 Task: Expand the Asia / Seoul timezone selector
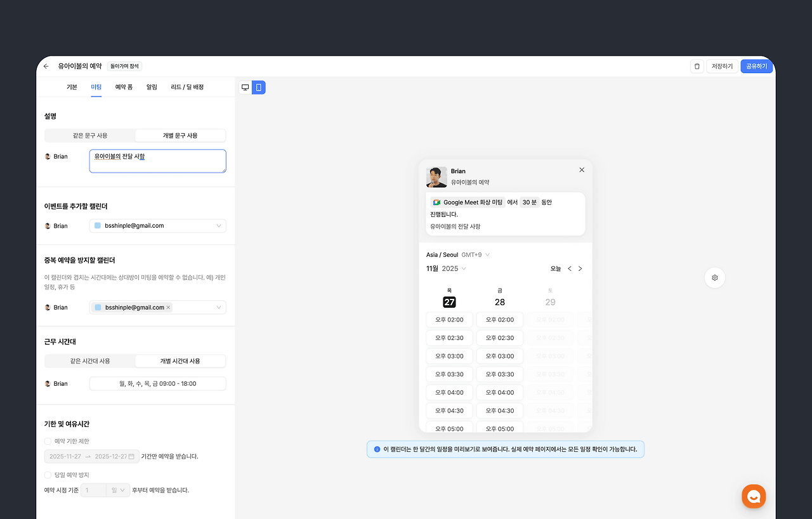coord(458,255)
